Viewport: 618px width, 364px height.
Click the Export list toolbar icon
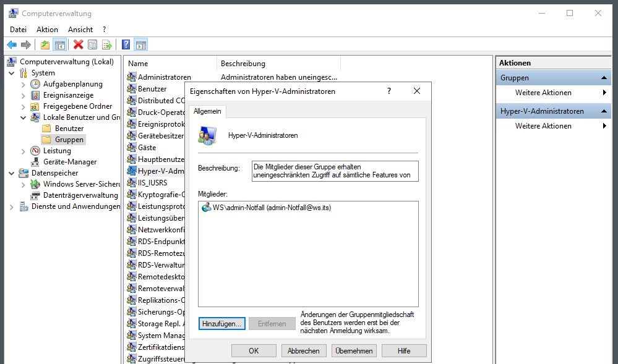tap(107, 45)
